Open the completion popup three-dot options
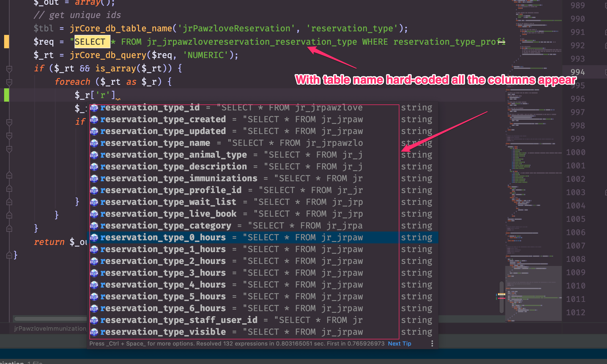The width and height of the screenshot is (607, 364). [x=432, y=343]
